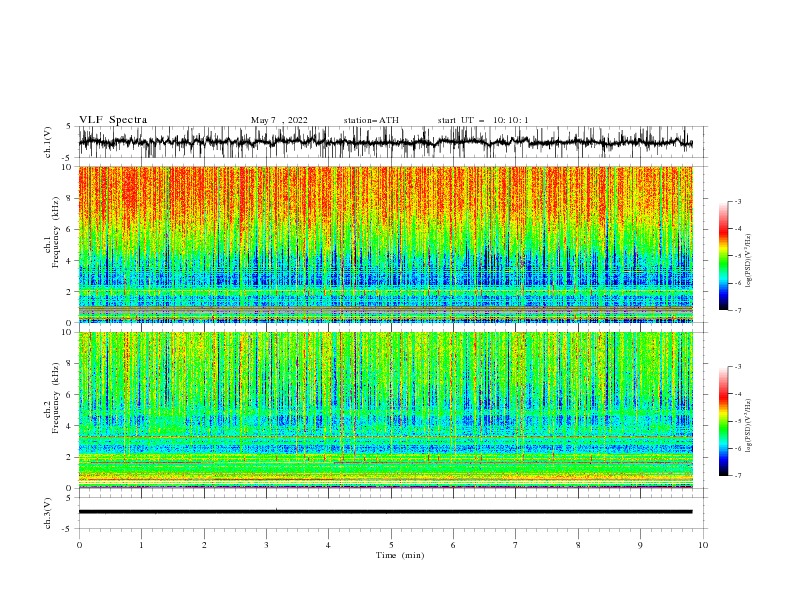Viewport: 792px width, 612px height.
Task: Click the "VLF Spectra" plot title
Action: 113,120
